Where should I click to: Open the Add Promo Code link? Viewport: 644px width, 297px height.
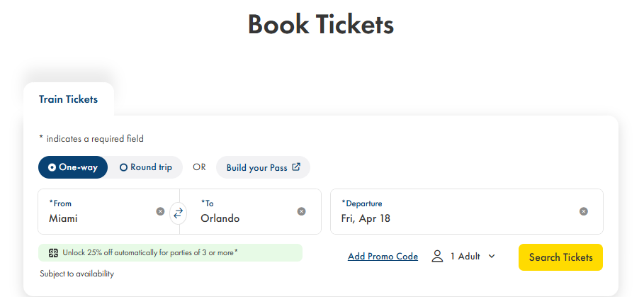pos(383,257)
